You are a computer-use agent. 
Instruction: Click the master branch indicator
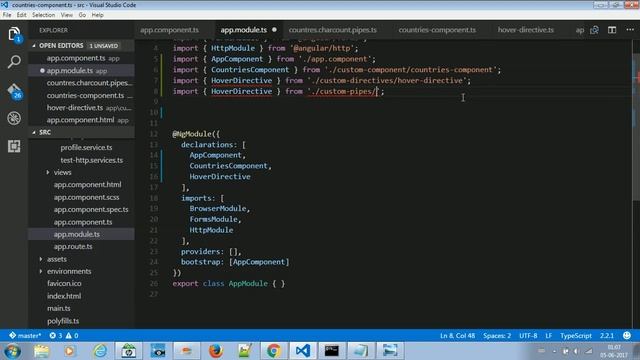pos(25,336)
